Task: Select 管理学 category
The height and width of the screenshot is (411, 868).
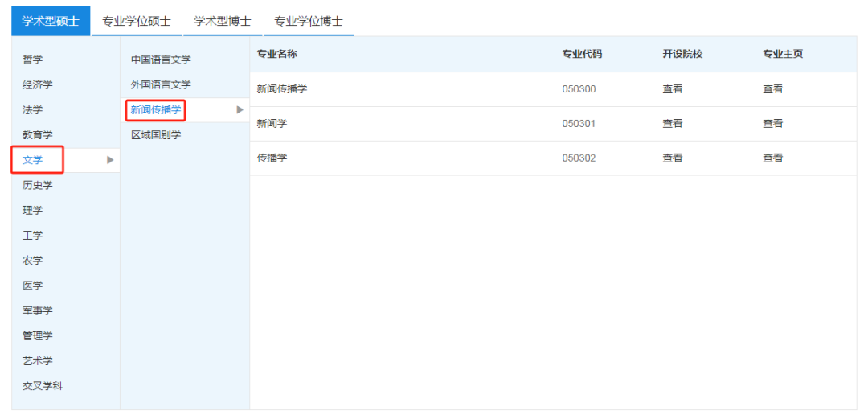Action: click(x=38, y=335)
